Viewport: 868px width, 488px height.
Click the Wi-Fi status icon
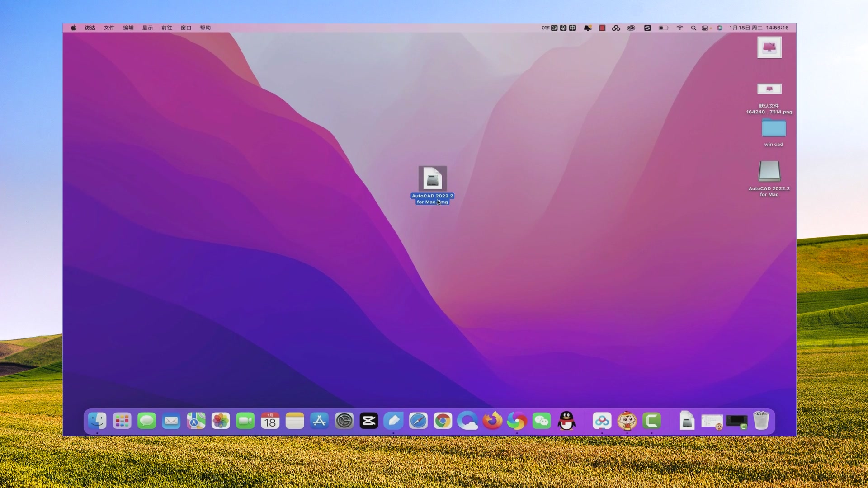tap(679, 28)
